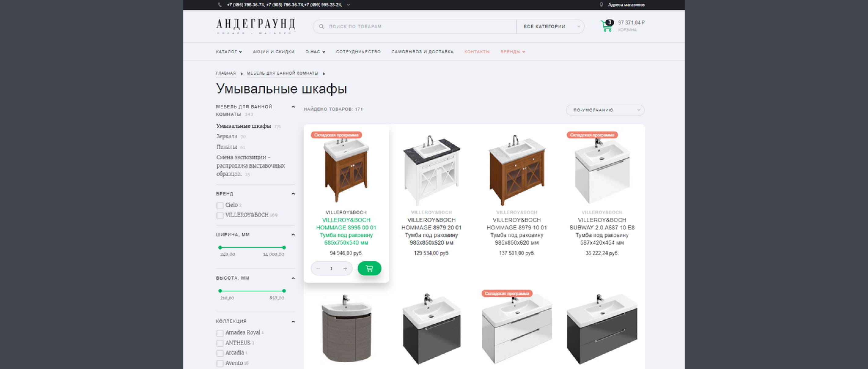
Task: Click Складская программа badge on SUBWAY 2.0
Action: point(592,135)
